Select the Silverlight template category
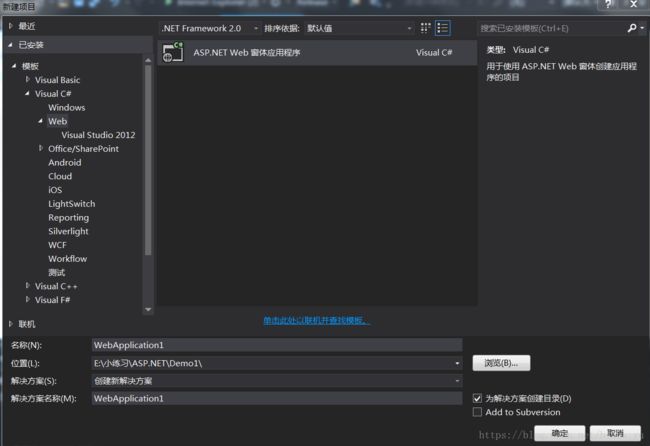This screenshot has width=650, height=446. coord(68,231)
